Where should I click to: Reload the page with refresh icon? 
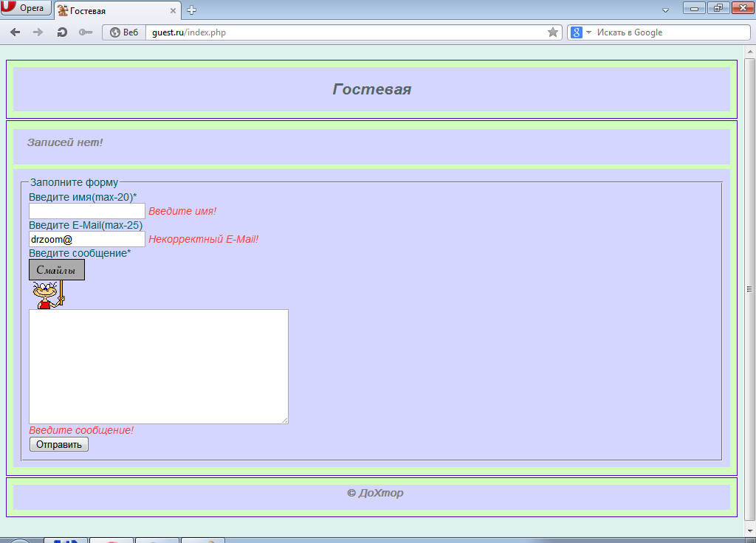pos(62,32)
